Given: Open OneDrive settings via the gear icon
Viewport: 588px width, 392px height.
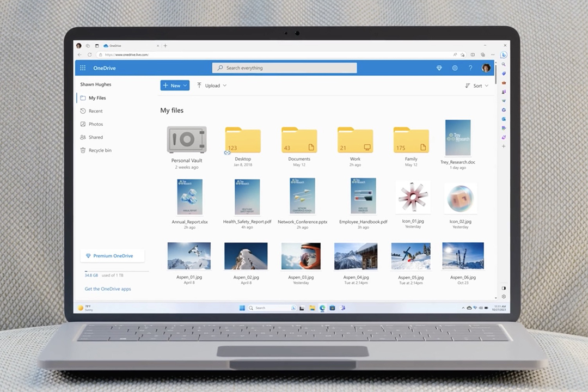Looking at the screenshot, I should coord(455,68).
